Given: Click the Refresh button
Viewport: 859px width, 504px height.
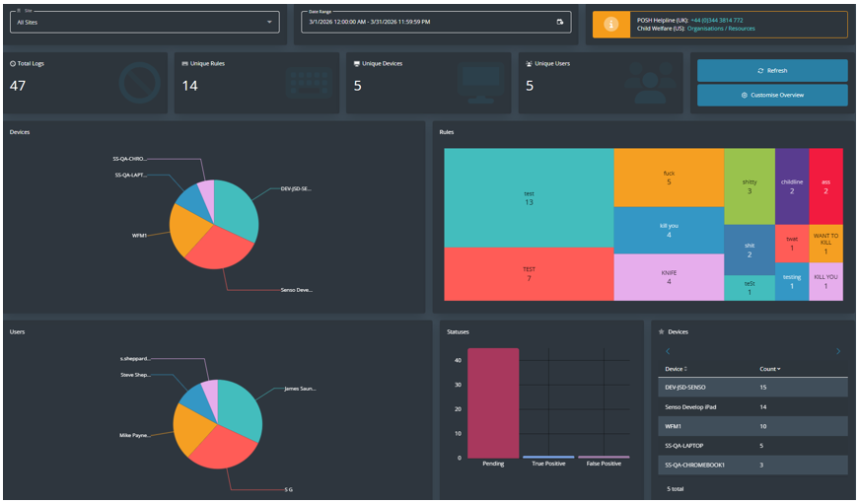Looking at the screenshot, I should click(772, 70).
